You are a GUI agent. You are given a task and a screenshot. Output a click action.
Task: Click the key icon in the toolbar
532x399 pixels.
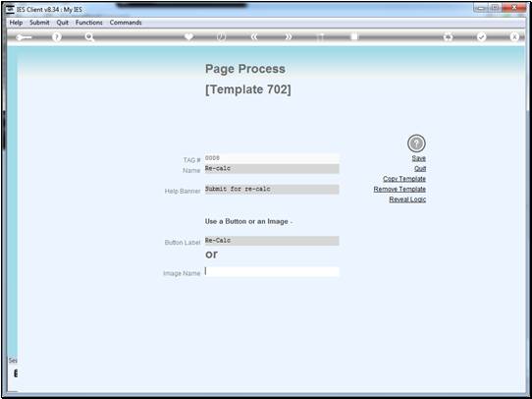24,37
